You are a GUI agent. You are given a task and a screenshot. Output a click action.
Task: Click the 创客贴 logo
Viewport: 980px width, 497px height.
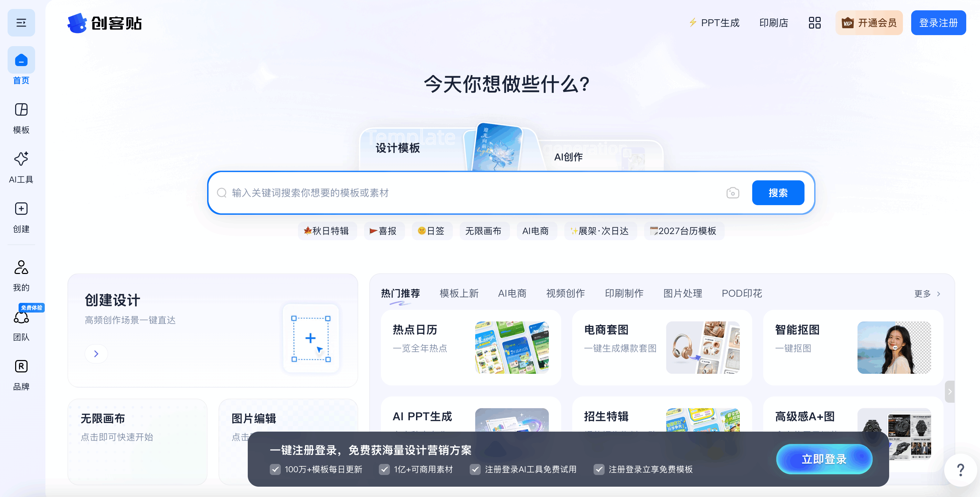tap(105, 23)
